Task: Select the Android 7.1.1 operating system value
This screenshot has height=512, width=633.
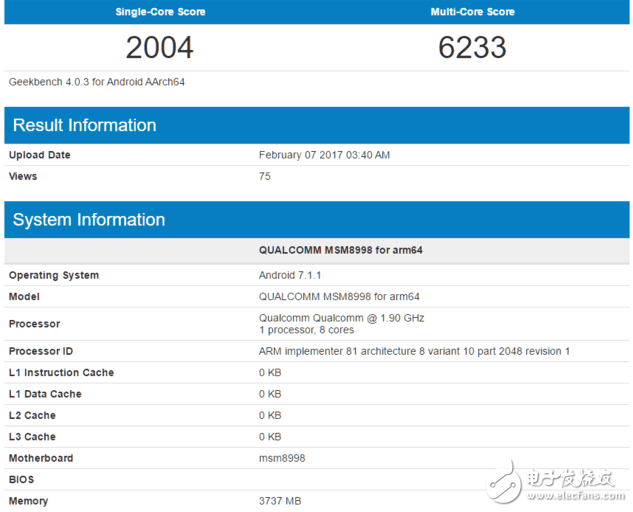Action: coord(292,275)
